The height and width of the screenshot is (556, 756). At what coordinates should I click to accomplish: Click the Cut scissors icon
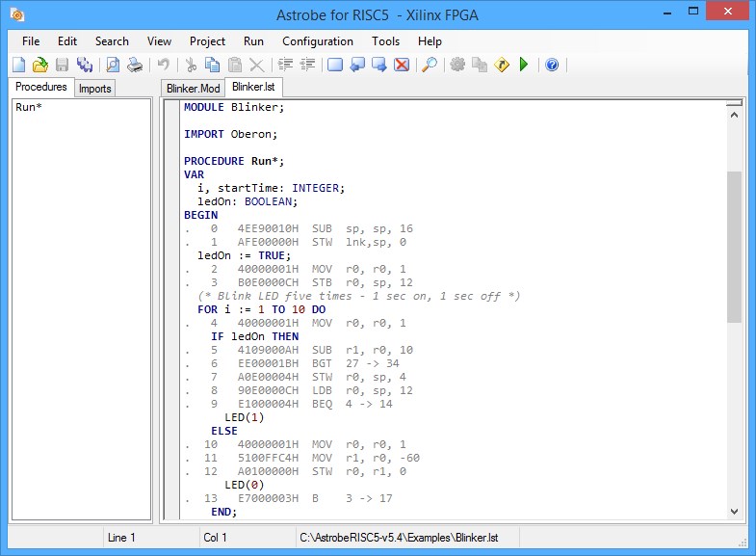(x=191, y=65)
